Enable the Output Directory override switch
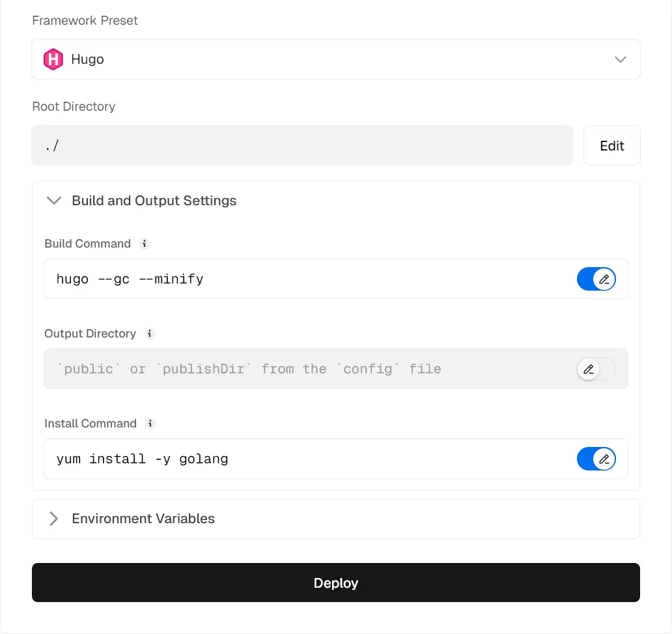 (x=596, y=369)
